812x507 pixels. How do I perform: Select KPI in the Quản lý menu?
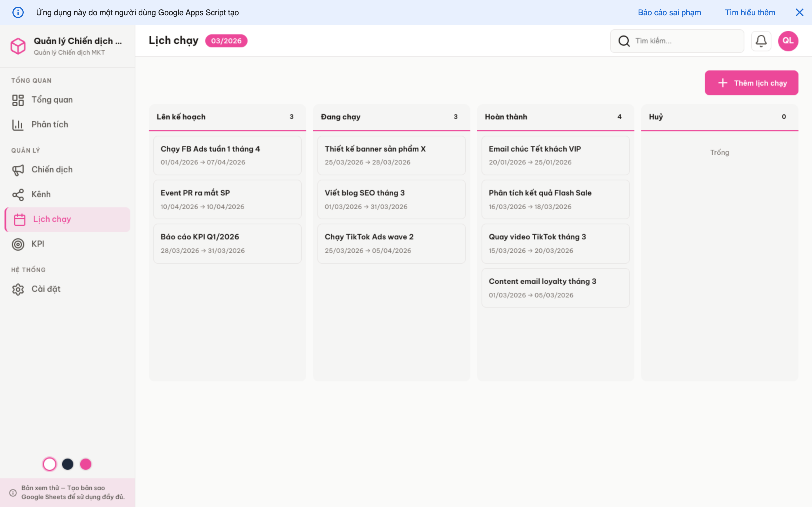38,243
